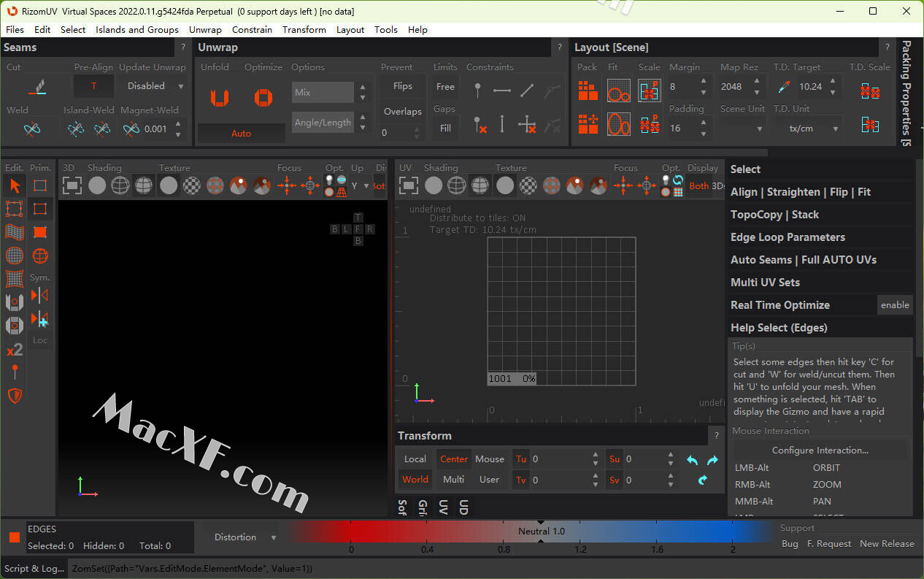Click the 3D viewport frame icon

(72, 185)
